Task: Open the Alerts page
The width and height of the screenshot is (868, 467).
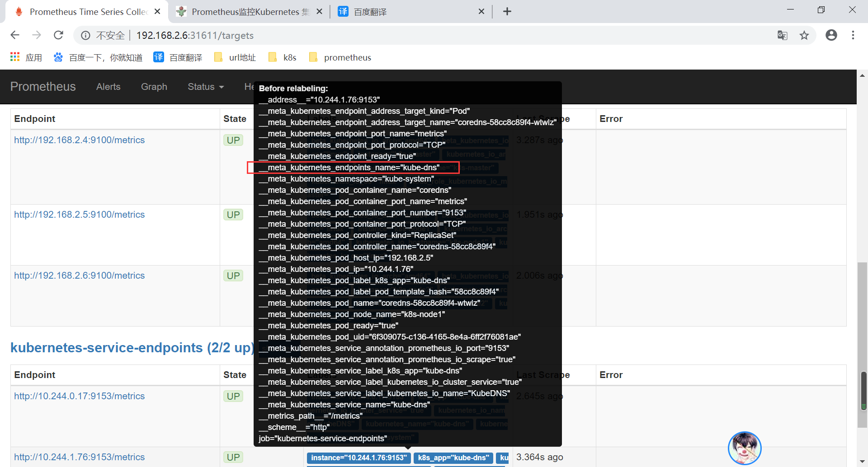Action: (x=108, y=87)
